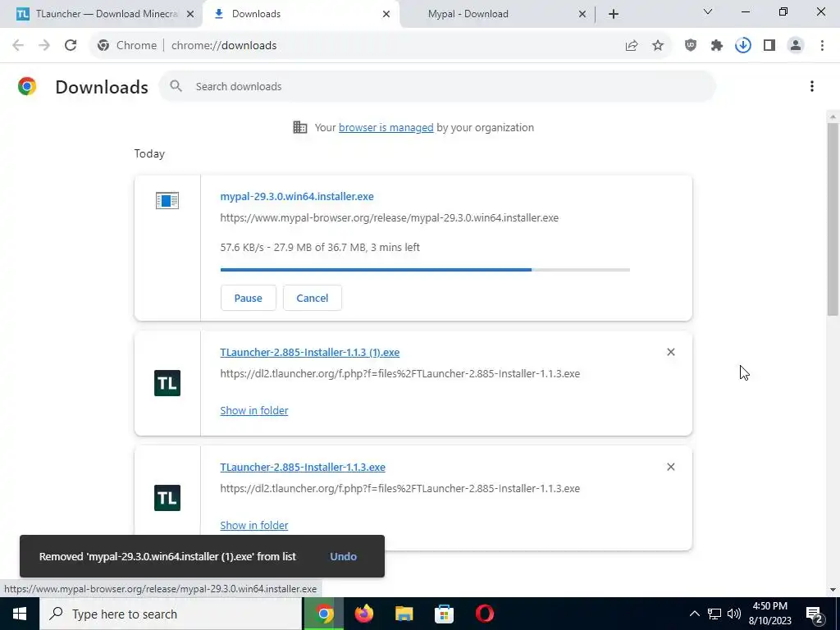
Task: Open Downloads page more actions menu
Action: coord(812,86)
